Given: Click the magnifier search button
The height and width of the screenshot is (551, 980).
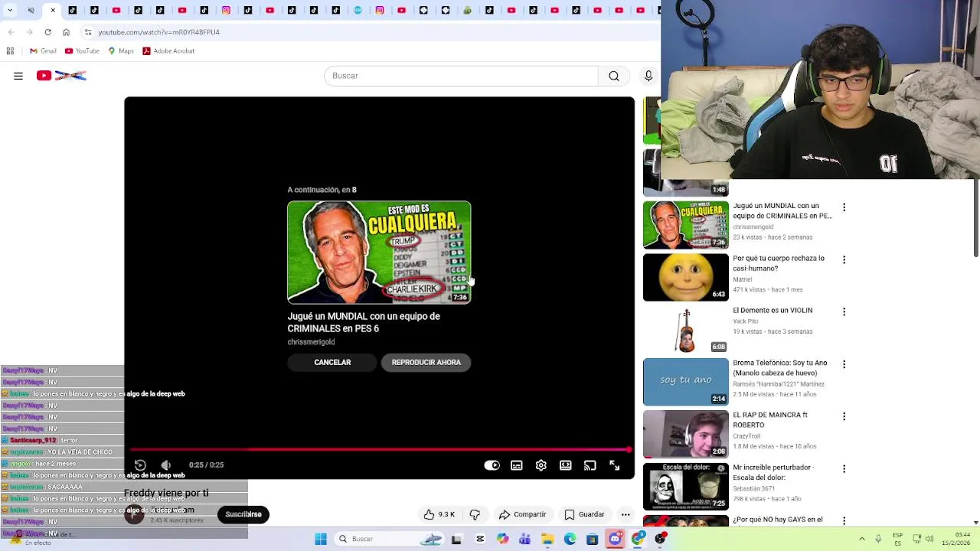Looking at the screenshot, I should pos(614,76).
